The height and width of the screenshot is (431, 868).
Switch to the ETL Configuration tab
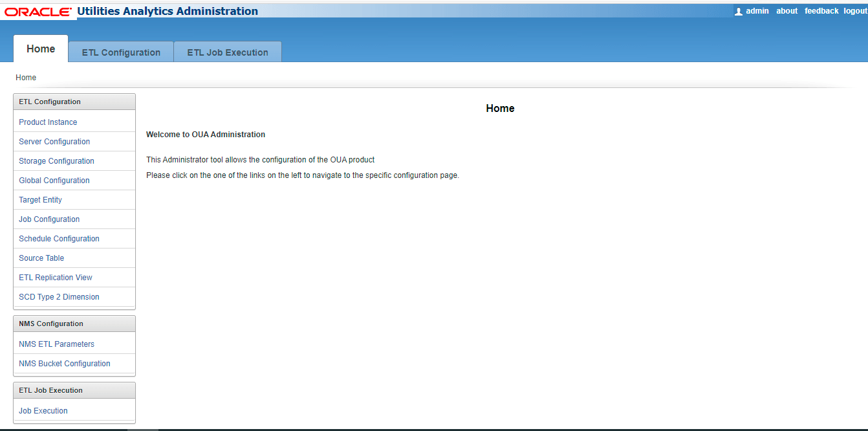[x=120, y=52]
